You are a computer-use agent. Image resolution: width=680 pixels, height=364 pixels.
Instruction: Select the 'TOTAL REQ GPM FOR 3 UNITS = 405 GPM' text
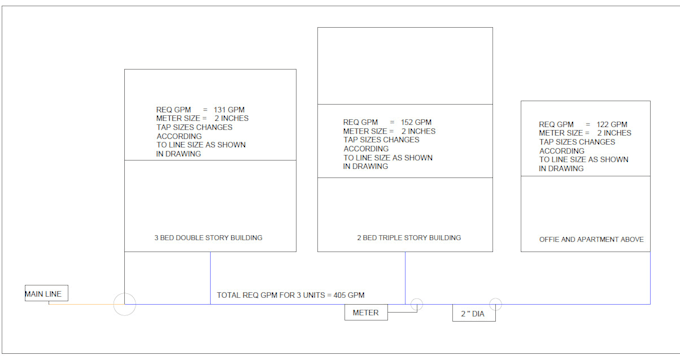tap(291, 295)
